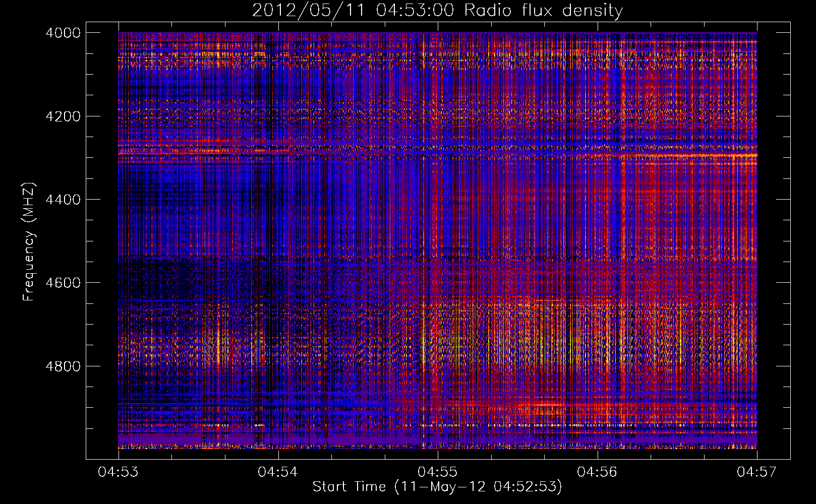Click the '04:53' time tick label

point(119,472)
